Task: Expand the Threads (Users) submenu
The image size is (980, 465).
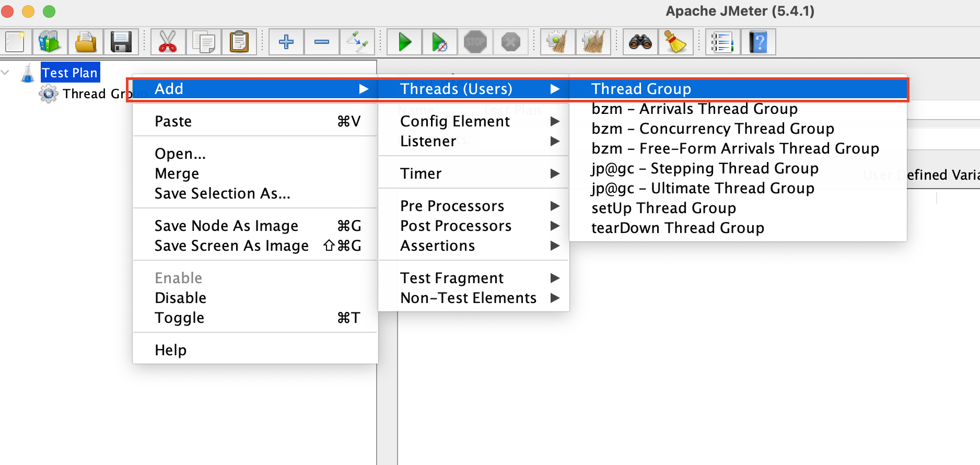Action: (x=473, y=89)
